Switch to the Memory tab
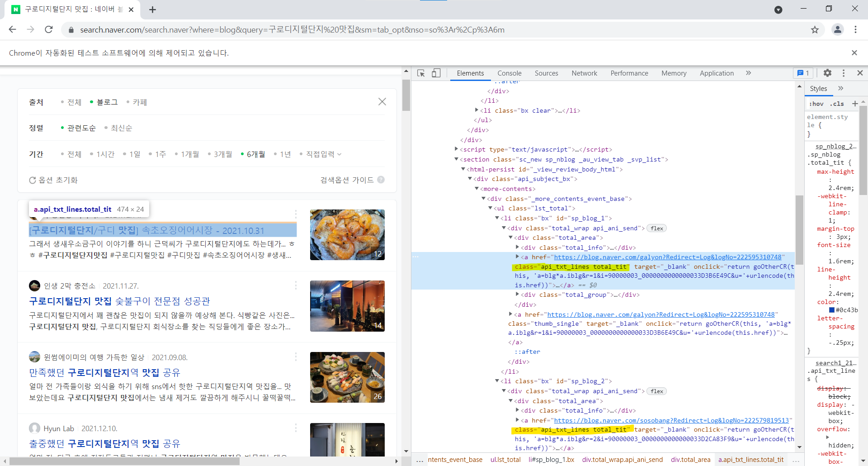This screenshot has width=868, height=466. tap(674, 73)
